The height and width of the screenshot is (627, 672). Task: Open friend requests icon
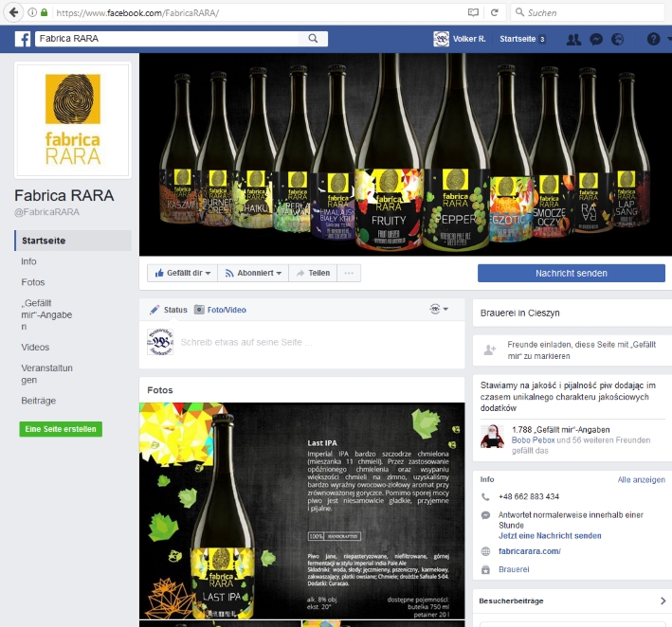573,40
